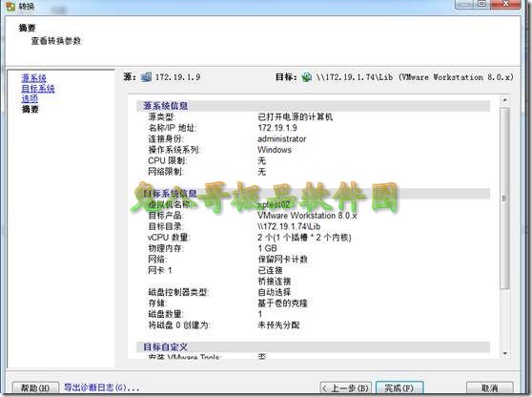Click the 未预先分配 disk creation value
Screen dimensions: 532x397
pyautogui.click(x=278, y=325)
